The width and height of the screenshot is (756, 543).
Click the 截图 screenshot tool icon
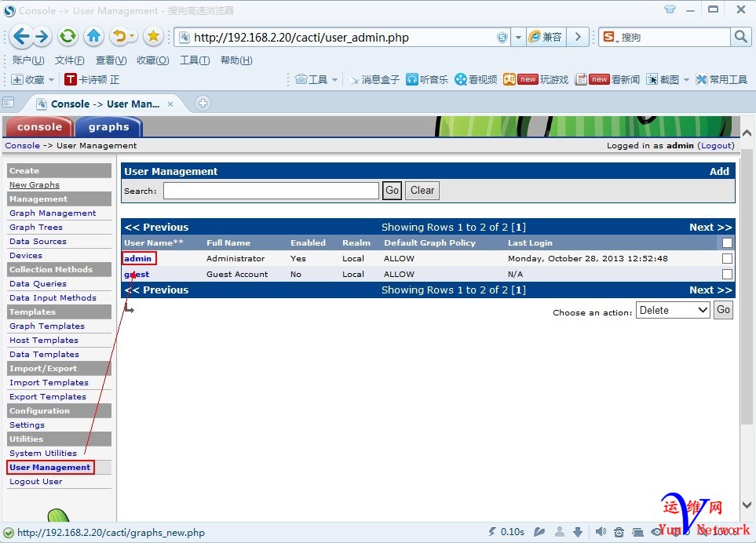652,79
